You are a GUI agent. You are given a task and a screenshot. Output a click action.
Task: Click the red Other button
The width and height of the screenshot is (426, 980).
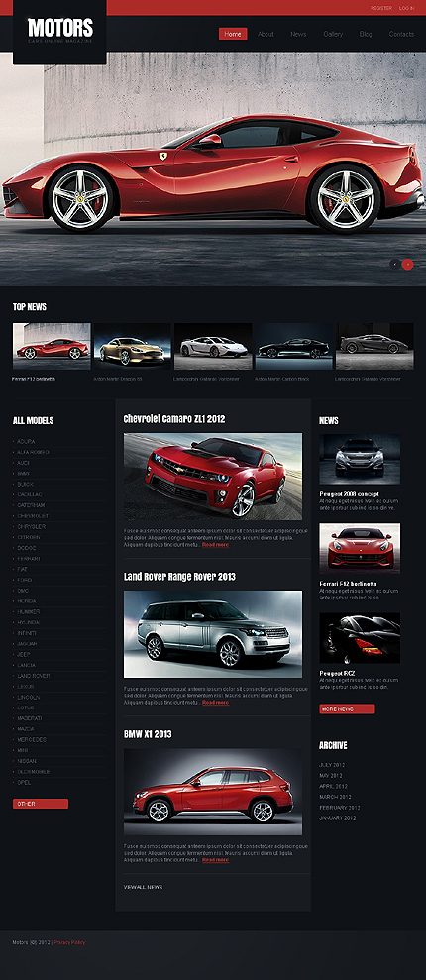point(41,804)
